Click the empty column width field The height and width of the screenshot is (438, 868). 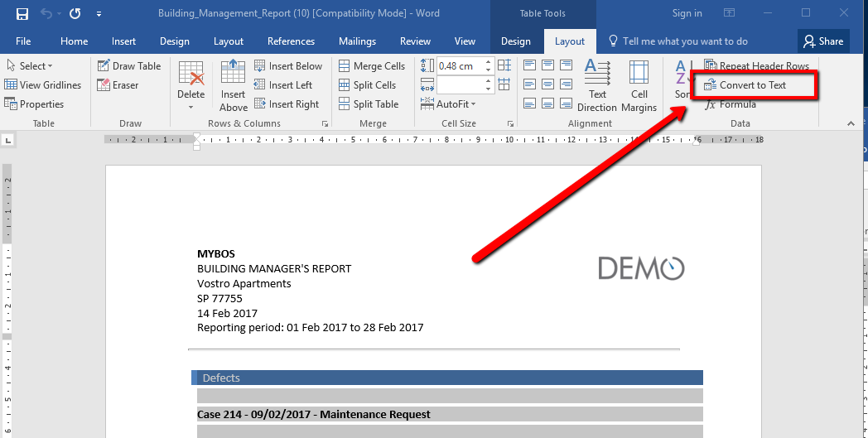pyautogui.click(x=460, y=84)
